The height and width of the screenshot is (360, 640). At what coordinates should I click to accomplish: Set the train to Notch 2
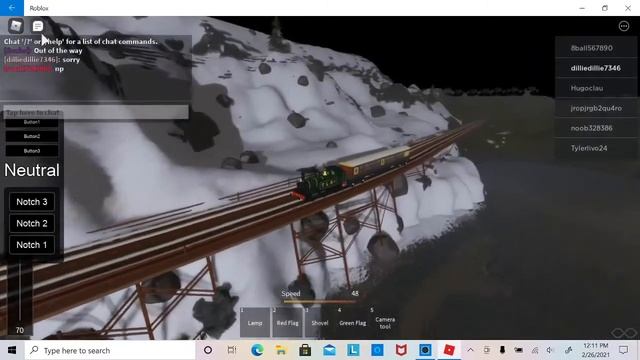pyautogui.click(x=32, y=223)
